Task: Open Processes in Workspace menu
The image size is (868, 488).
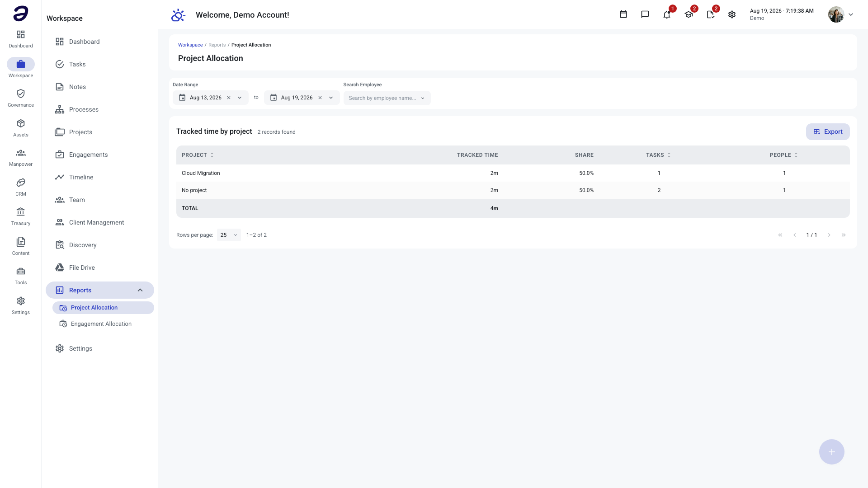Action: click(100, 109)
